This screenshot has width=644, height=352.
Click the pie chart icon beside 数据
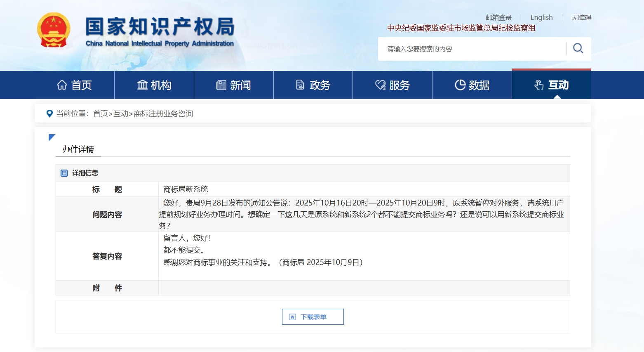coord(460,85)
